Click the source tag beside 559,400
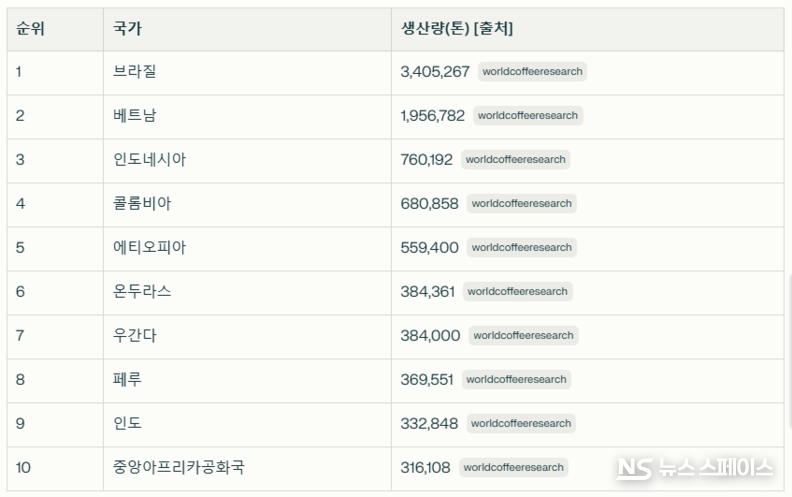 pyautogui.click(x=522, y=248)
